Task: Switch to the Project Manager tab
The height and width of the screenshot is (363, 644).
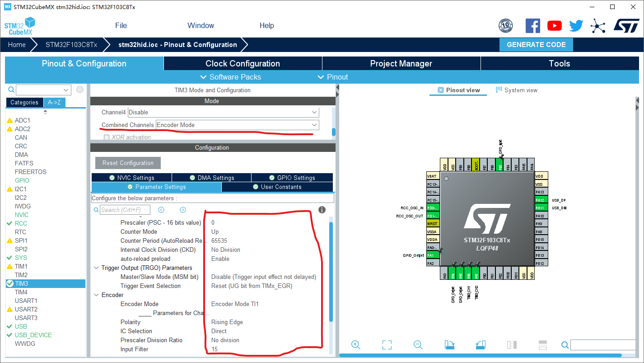Action: pyautogui.click(x=401, y=63)
